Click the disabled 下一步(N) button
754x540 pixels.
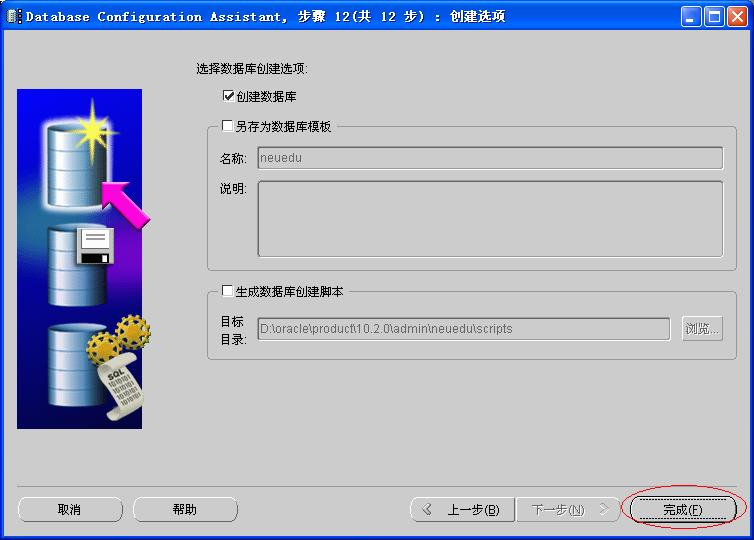point(568,509)
